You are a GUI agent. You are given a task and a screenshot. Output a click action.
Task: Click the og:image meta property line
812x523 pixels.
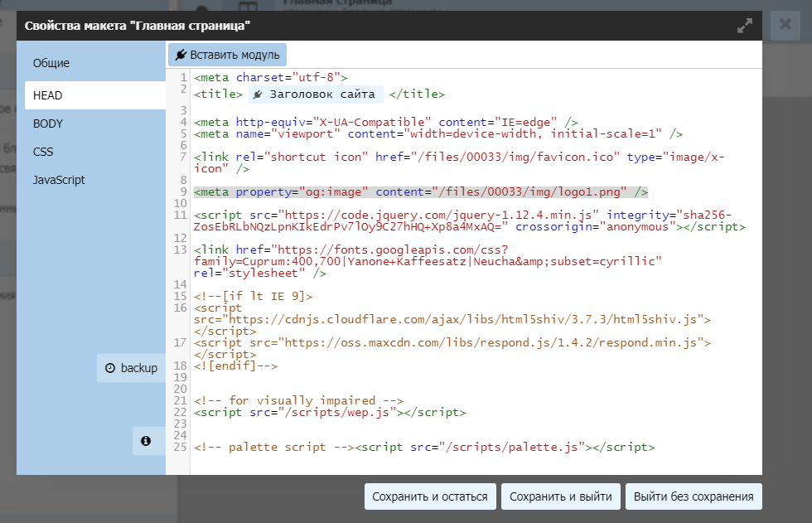(x=421, y=192)
